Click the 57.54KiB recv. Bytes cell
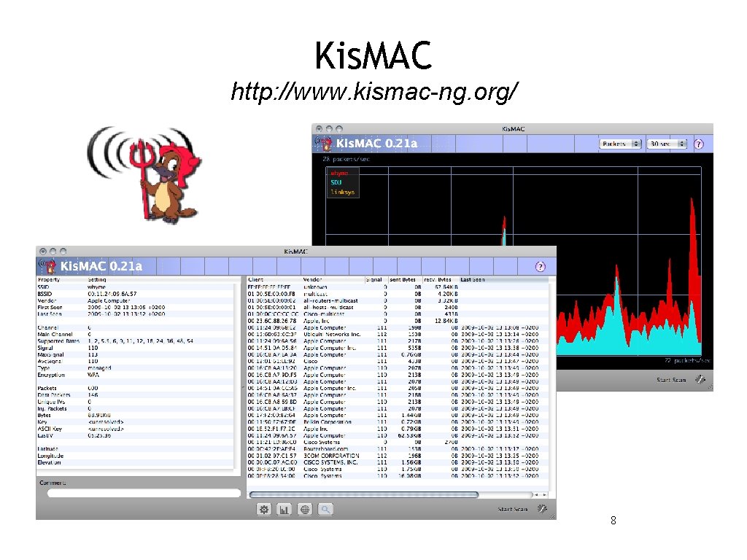Screen dimensions: 747x560 tap(446, 287)
